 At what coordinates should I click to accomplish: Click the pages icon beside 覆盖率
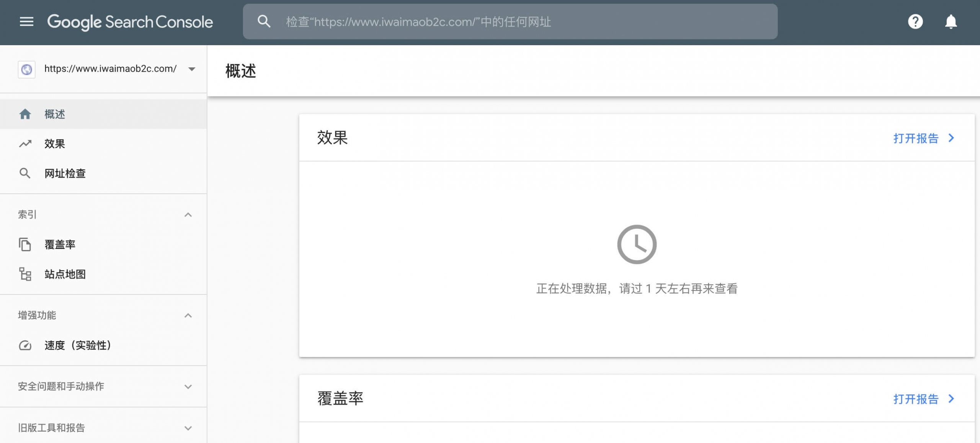click(25, 244)
